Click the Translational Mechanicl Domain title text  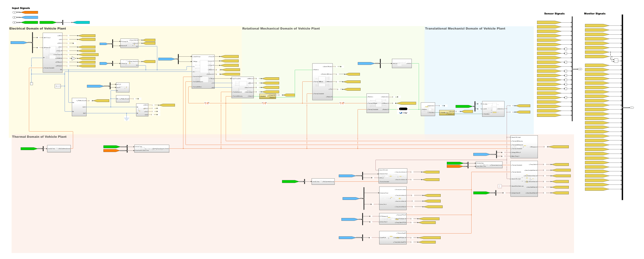[x=465, y=29]
